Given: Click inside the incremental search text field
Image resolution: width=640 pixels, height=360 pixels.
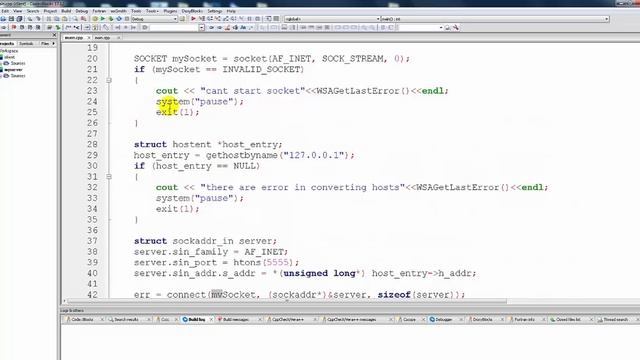Looking at the screenshot, I should coord(174,27).
